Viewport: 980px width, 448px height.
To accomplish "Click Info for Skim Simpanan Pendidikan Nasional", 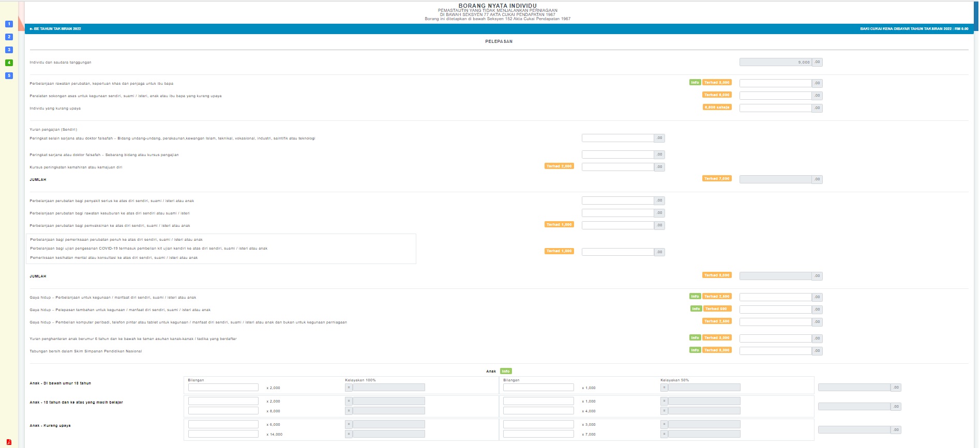I will pos(695,350).
